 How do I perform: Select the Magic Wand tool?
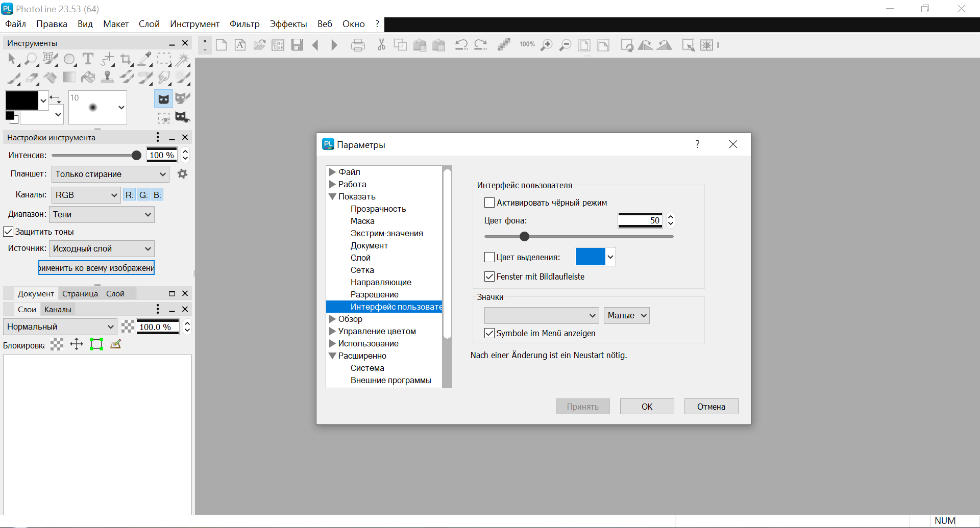click(x=182, y=60)
